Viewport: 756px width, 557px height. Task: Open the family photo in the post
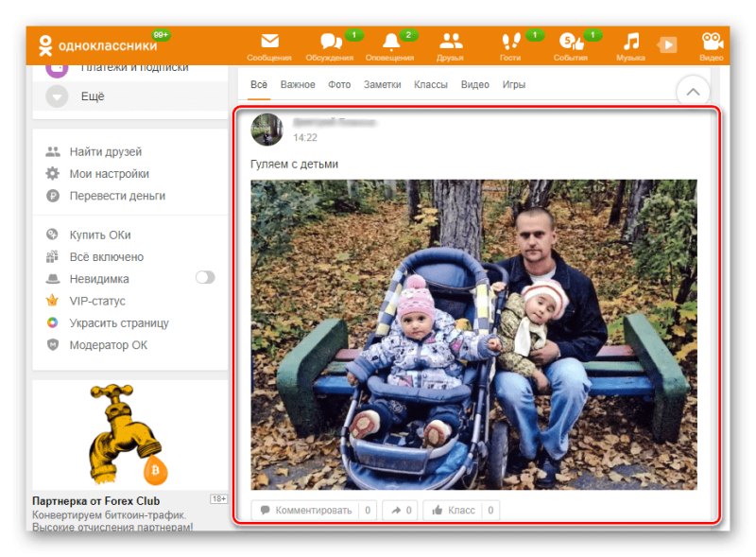(473, 335)
